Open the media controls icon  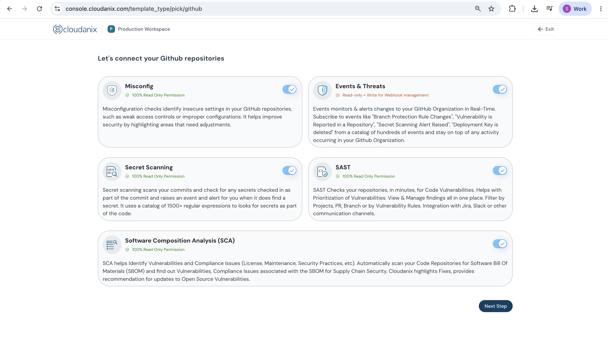coord(549,9)
